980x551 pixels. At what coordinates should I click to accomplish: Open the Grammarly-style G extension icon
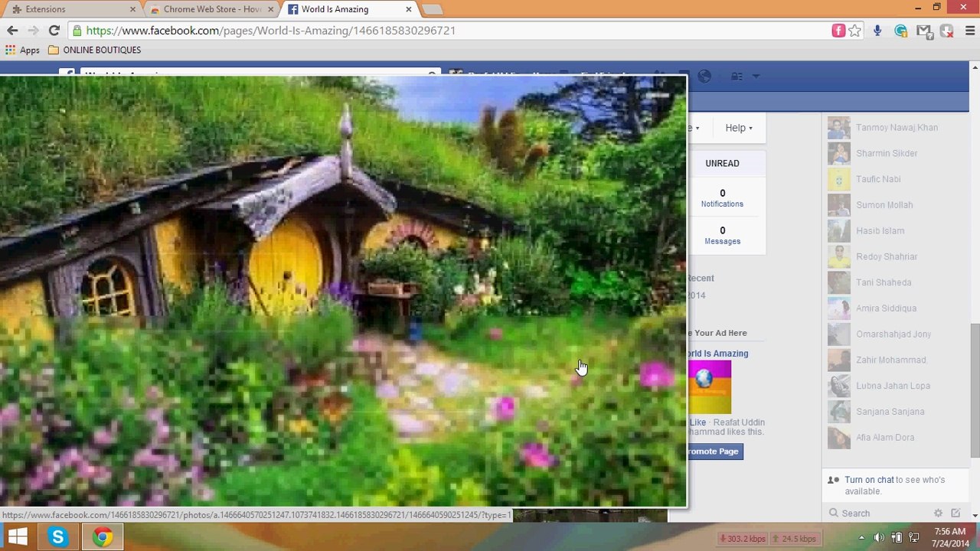(x=900, y=31)
